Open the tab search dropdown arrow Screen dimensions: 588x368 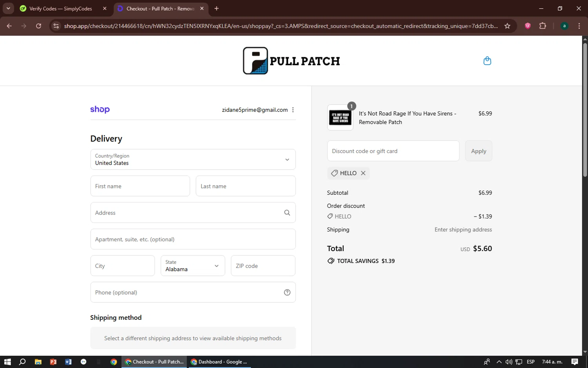pos(8,8)
